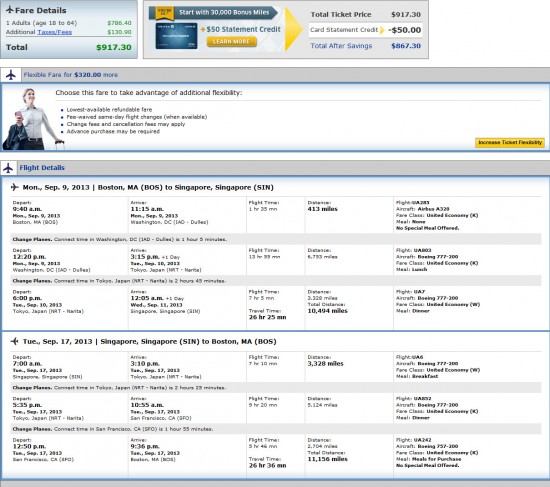Click the 413 miles distance

[322, 209]
